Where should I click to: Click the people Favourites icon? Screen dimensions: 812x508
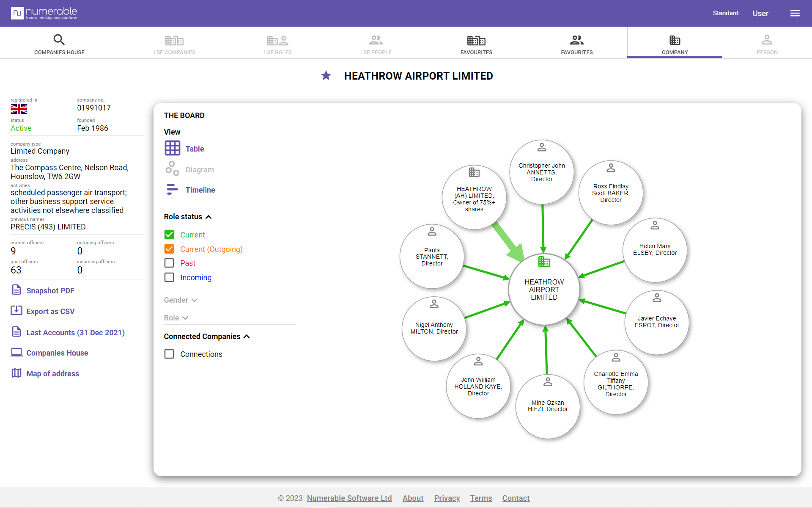577,40
